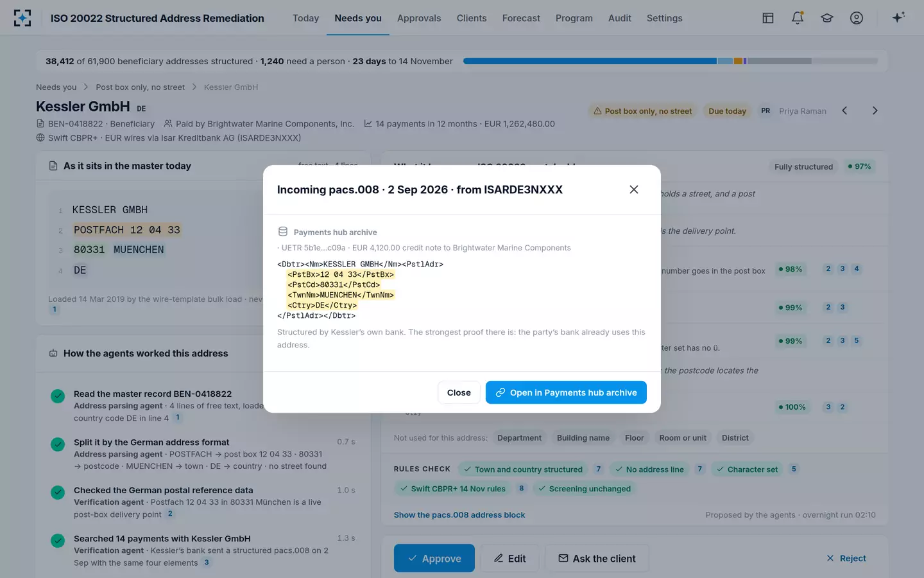This screenshot has width=924, height=578.
Task: Click the green check for 'Read the master record'
Action: (x=58, y=396)
